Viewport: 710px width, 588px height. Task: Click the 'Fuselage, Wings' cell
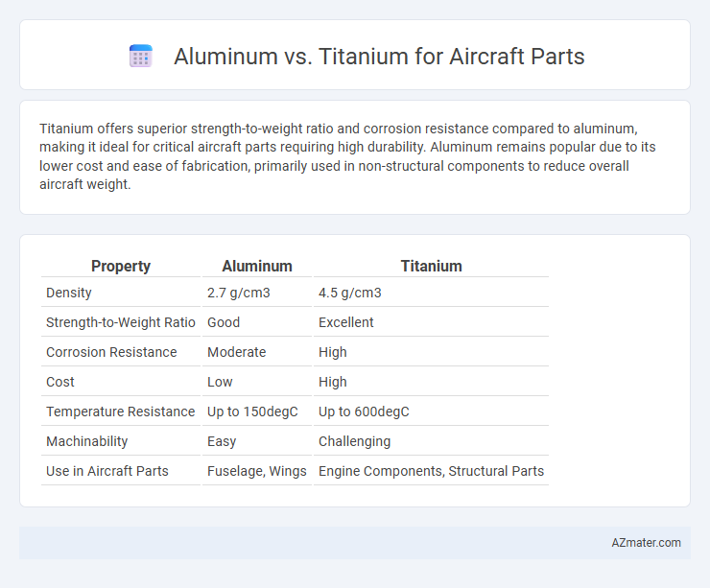click(257, 471)
